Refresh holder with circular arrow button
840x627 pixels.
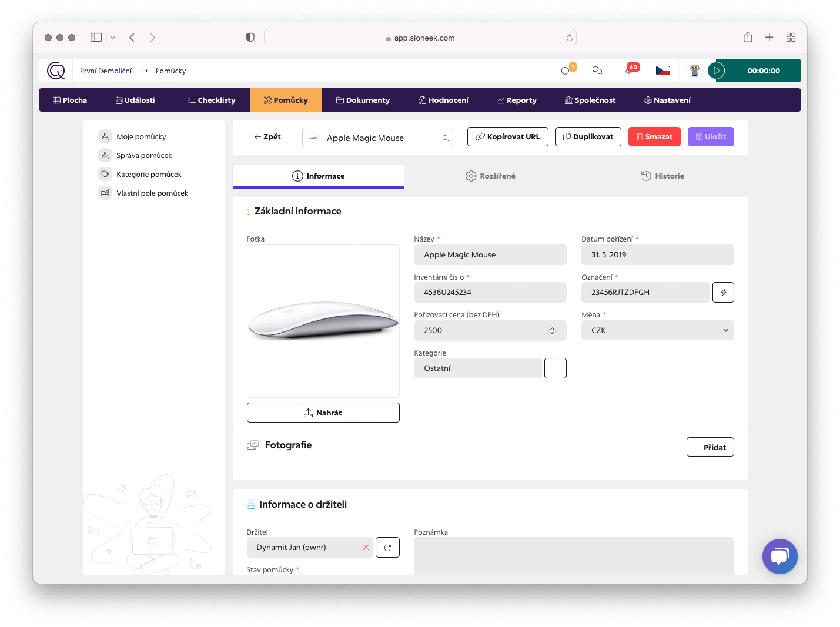click(x=387, y=547)
